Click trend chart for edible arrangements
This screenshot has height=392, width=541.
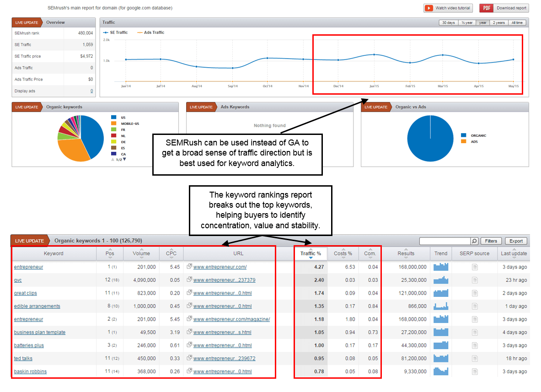[440, 306]
